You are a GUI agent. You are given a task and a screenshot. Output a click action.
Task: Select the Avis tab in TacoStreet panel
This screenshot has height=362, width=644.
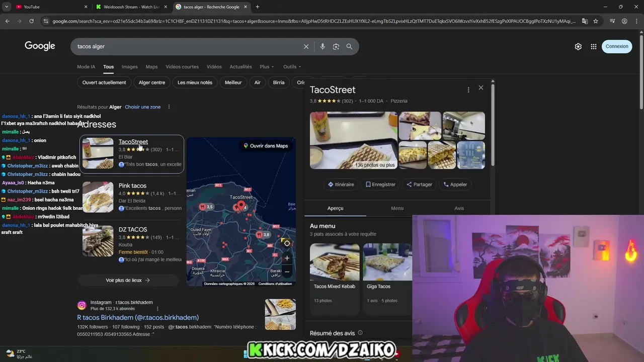tap(459, 208)
